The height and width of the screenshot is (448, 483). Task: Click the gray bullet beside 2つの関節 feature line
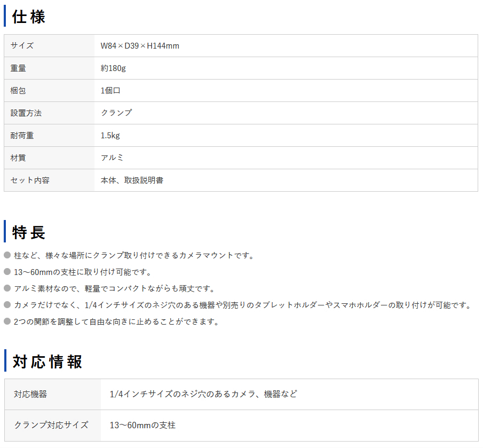point(7,321)
